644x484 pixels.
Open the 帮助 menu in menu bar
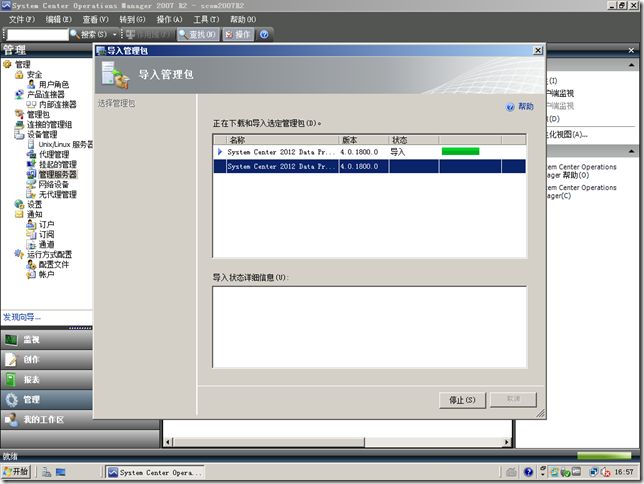click(x=243, y=19)
